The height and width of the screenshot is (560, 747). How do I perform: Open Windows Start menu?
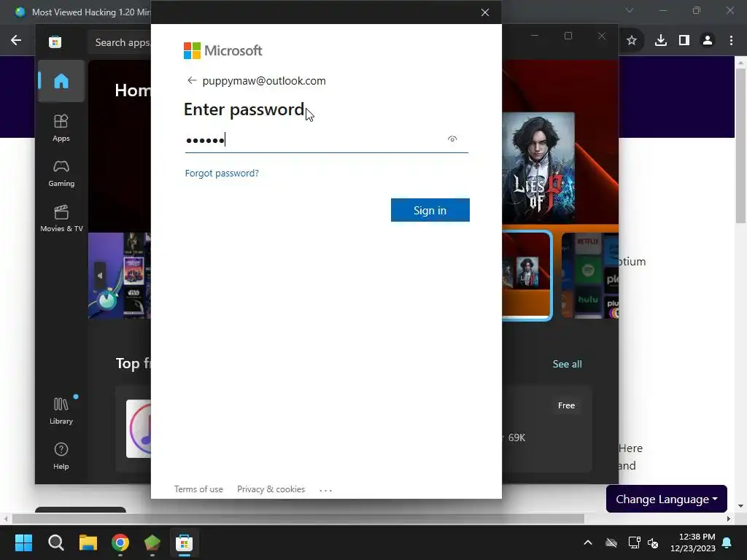coord(23,542)
